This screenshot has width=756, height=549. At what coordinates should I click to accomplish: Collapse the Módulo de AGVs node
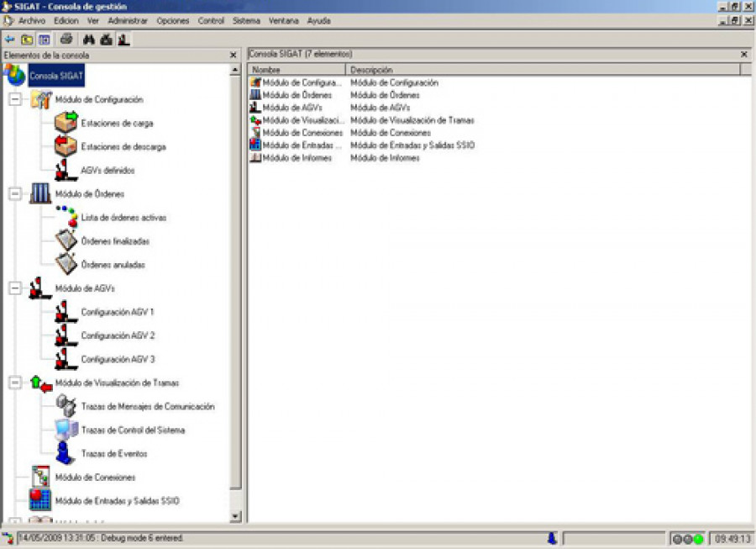15,288
